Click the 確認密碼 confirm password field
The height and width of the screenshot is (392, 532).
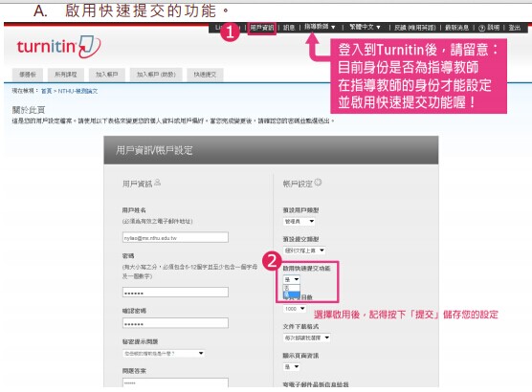click(x=175, y=323)
